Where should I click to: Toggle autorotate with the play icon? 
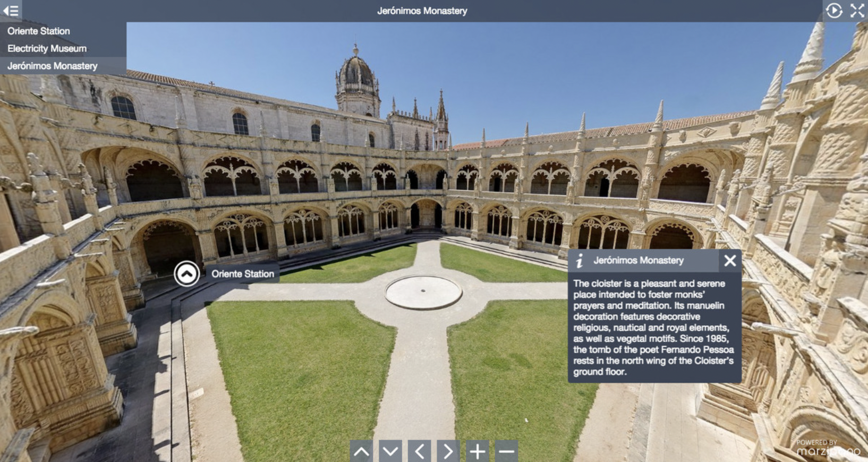(834, 11)
